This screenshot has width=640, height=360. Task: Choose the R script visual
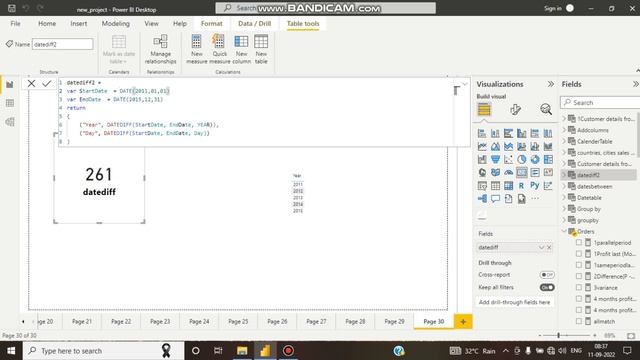522,185
